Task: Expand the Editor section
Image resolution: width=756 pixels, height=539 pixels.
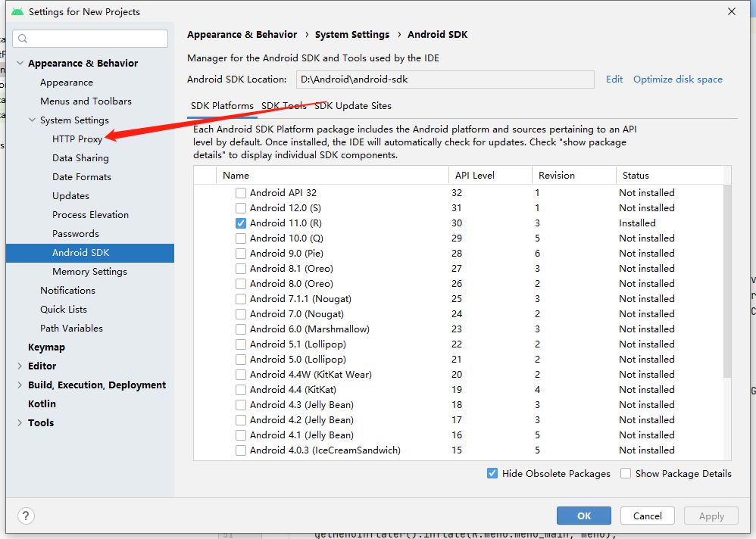Action: coord(20,366)
